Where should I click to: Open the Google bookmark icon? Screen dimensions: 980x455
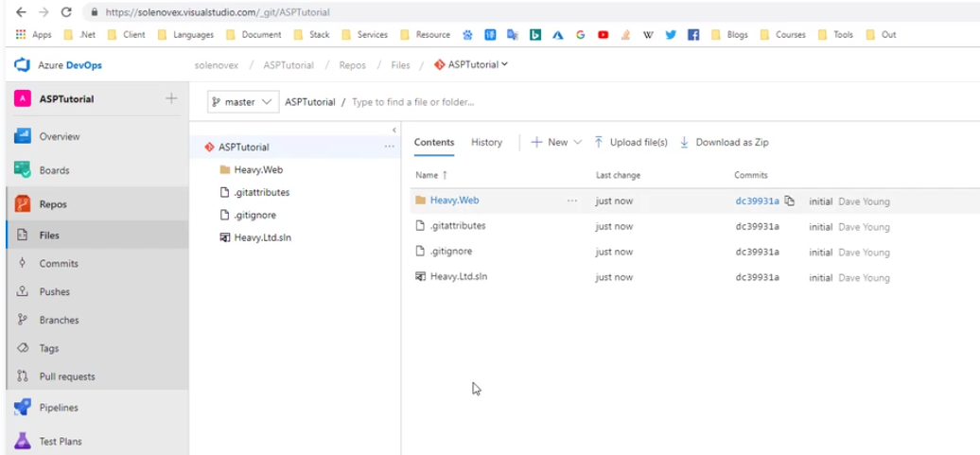(580, 35)
